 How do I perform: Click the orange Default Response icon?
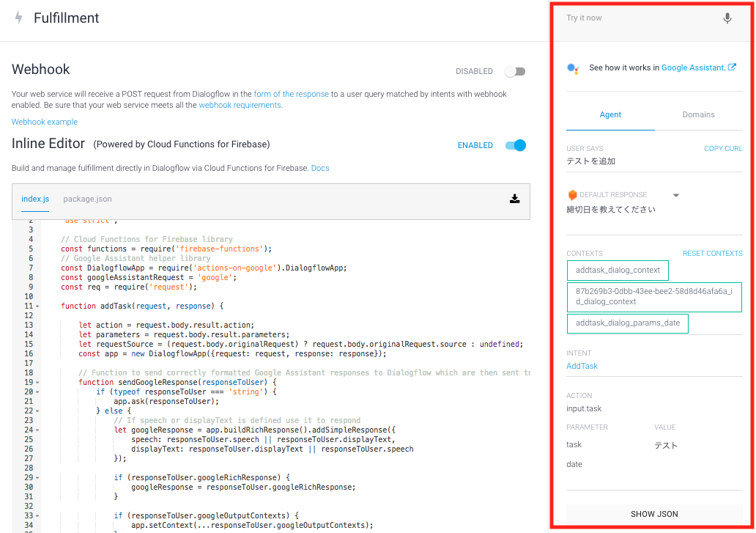(x=572, y=195)
